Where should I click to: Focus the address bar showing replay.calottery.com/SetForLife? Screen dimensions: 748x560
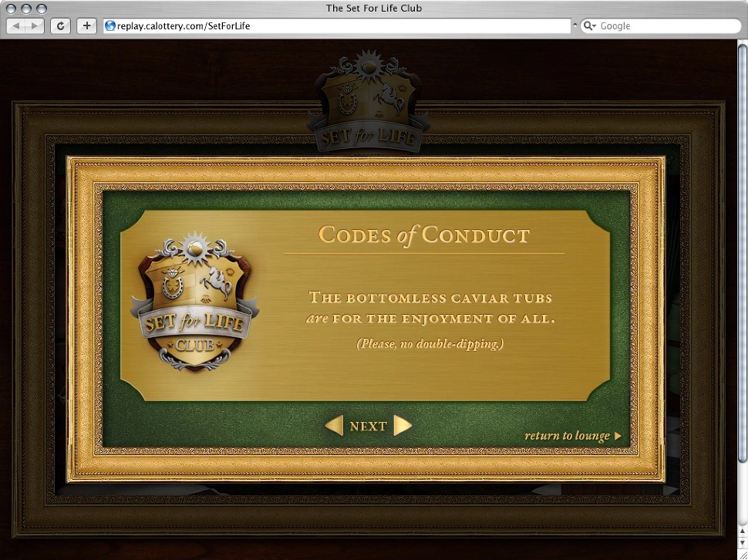pyautogui.click(x=337, y=25)
